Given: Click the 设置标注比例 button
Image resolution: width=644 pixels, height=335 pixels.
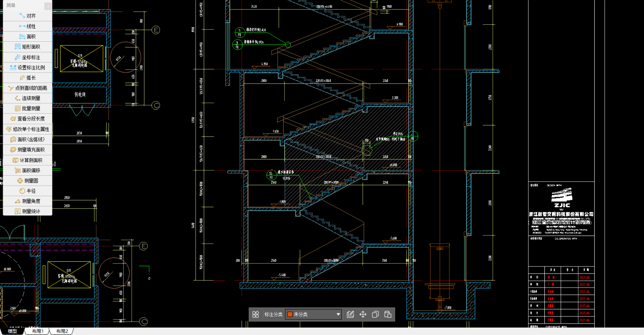Looking at the screenshot, I should click(x=27, y=67).
